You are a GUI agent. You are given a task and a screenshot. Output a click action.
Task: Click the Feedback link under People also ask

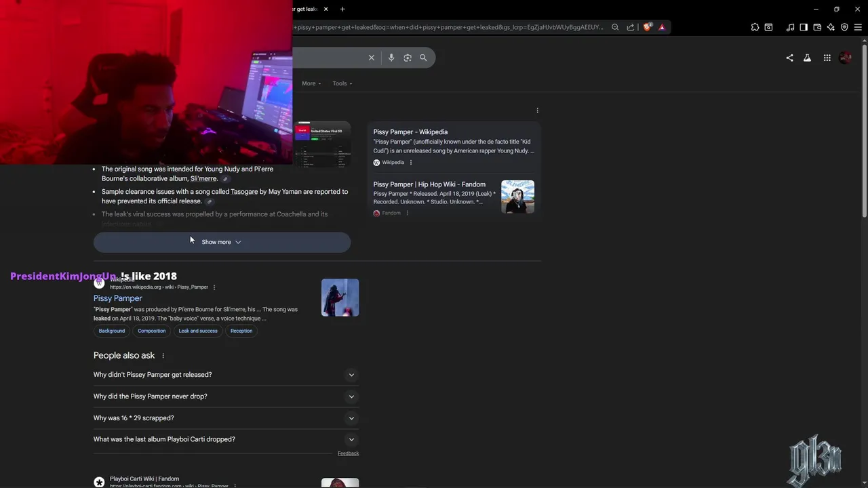(x=348, y=453)
